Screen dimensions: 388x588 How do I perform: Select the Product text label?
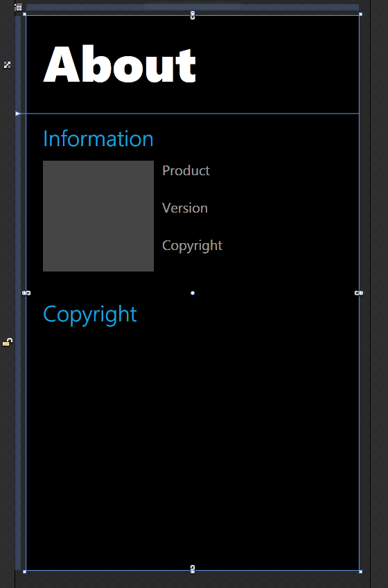pos(186,170)
